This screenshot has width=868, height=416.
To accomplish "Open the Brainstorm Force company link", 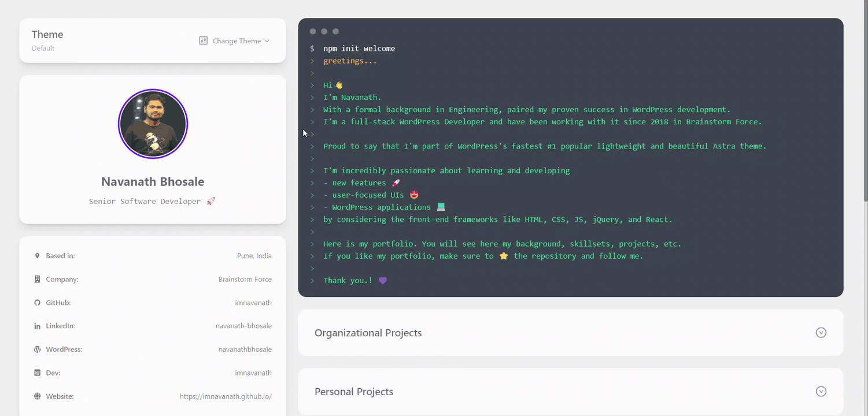I will (x=245, y=279).
